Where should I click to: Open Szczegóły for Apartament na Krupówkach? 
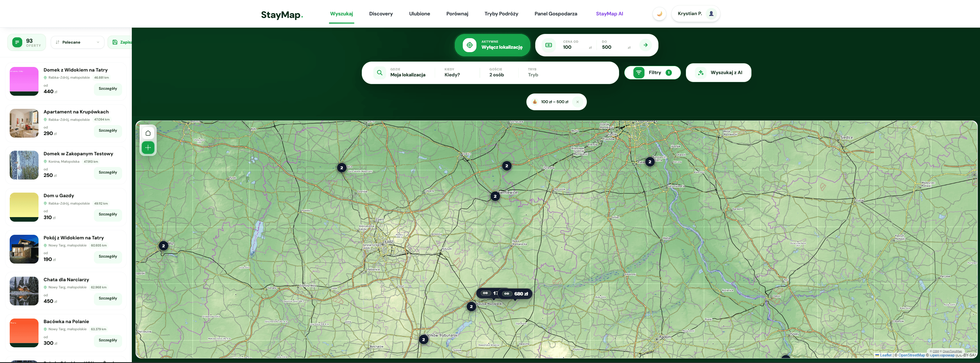click(108, 130)
